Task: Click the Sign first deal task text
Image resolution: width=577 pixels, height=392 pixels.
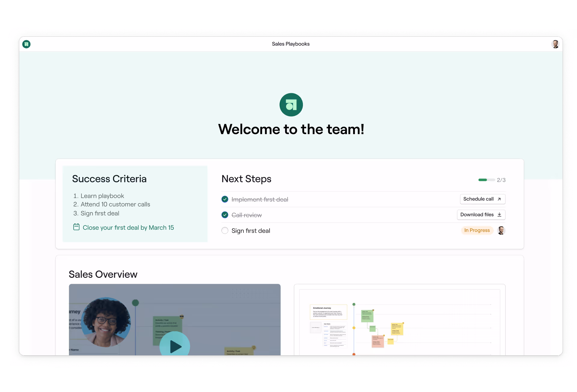Action: [x=251, y=231]
